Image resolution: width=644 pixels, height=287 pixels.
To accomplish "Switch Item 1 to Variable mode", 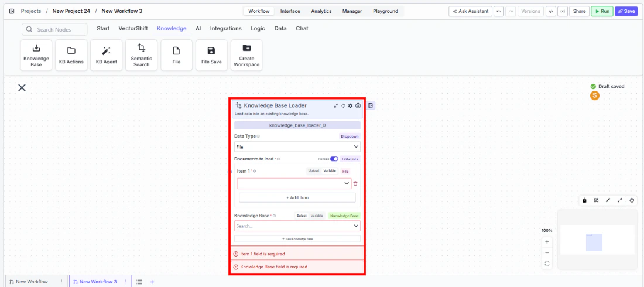I will pos(330,170).
